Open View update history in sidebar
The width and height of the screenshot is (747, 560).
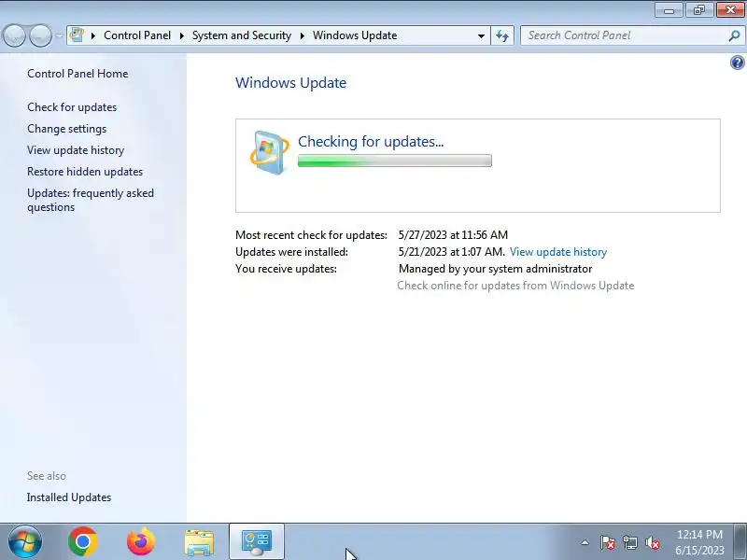click(x=76, y=150)
